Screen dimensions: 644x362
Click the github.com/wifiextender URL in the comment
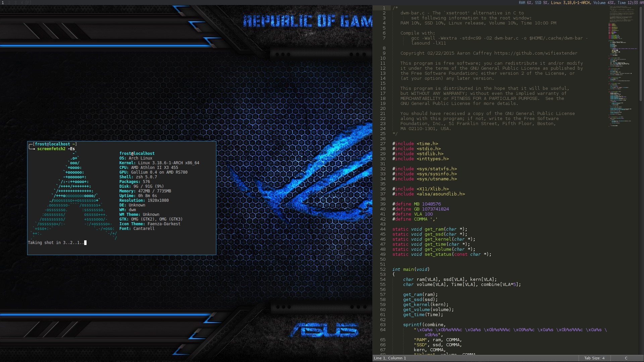pyautogui.click(x=536, y=53)
